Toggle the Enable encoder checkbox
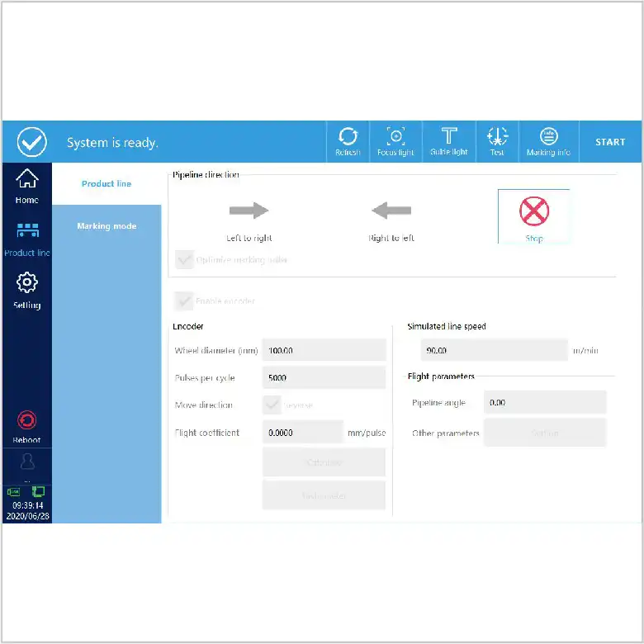The height and width of the screenshot is (644, 644). [x=185, y=301]
